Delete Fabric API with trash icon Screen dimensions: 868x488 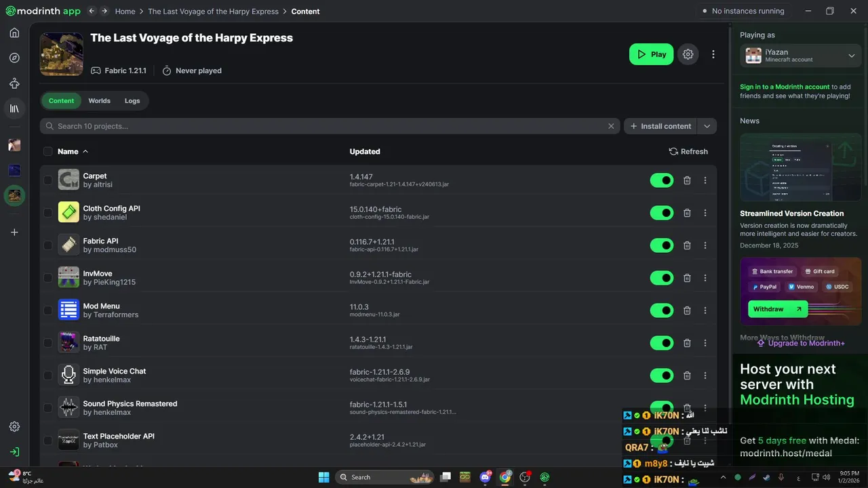(687, 245)
